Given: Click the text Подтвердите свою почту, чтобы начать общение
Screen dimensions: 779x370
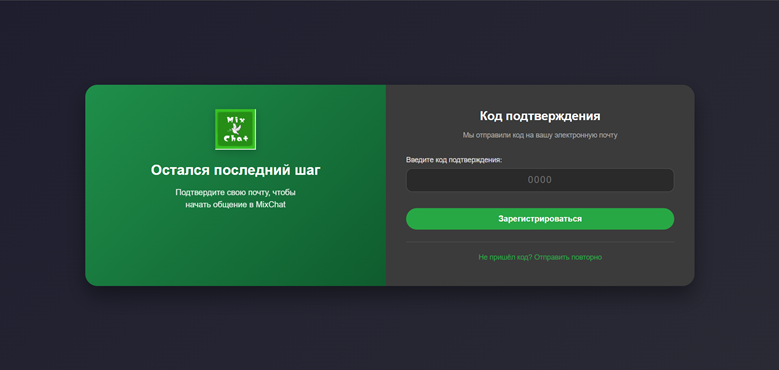Looking at the screenshot, I should 235,198.
